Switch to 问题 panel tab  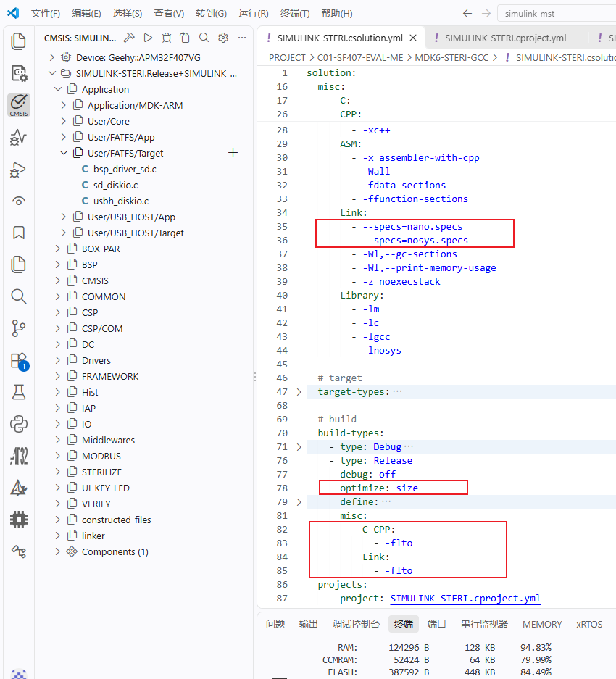pyautogui.click(x=275, y=624)
